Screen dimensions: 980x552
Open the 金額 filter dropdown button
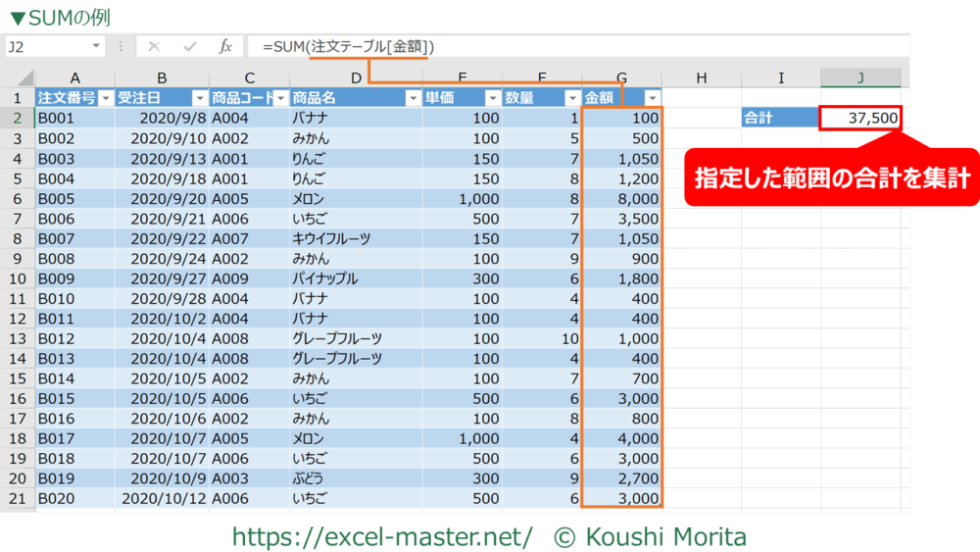(653, 98)
